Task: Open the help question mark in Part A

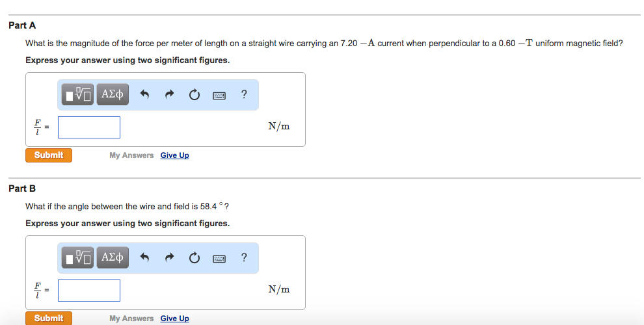Action: (243, 95)
